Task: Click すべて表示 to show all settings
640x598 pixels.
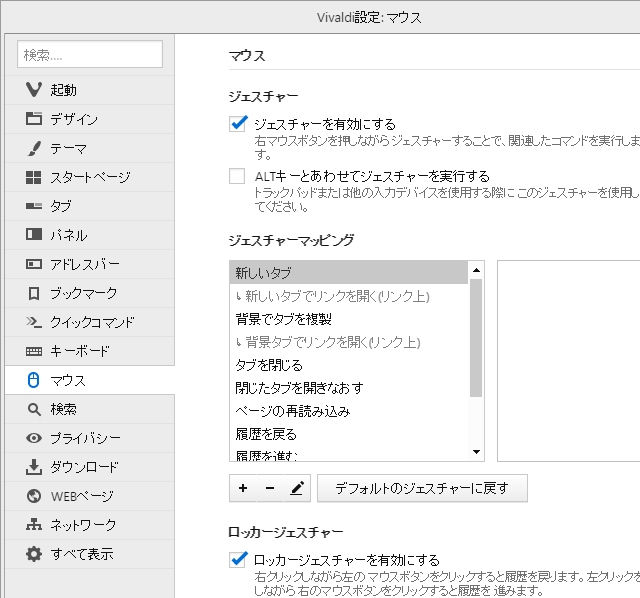Action: coord(90,554)
